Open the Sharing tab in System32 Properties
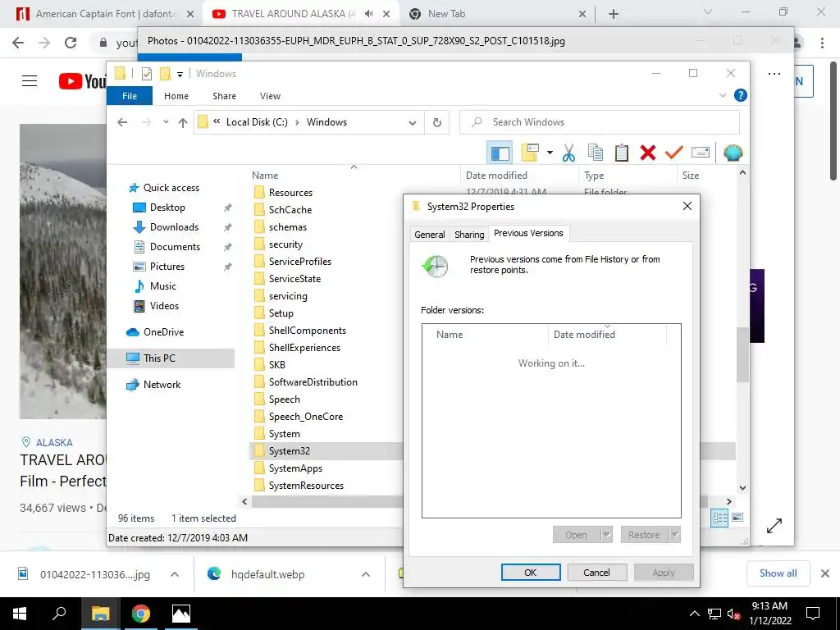This screenshot has height=630, width=840. tap(469, 235)
